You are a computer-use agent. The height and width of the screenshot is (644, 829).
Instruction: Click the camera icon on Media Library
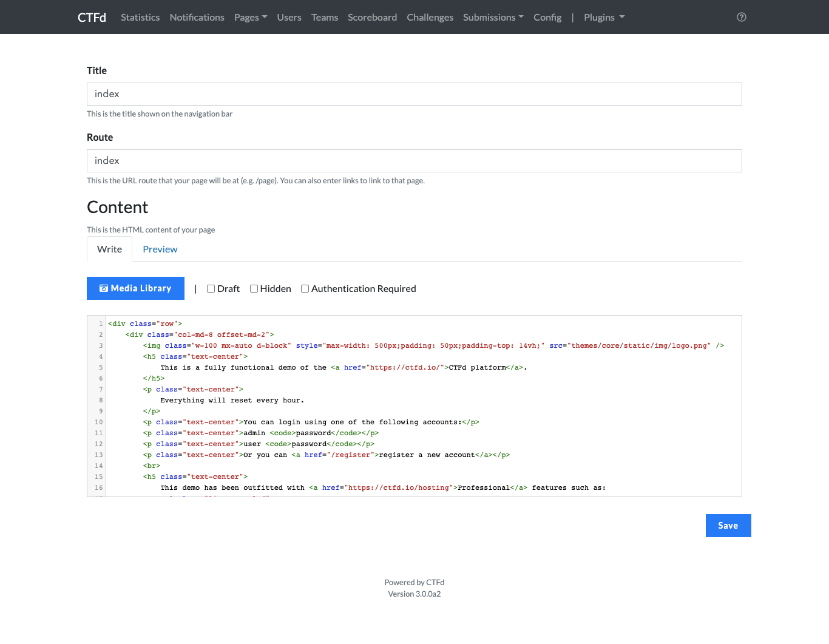tap(104, 288)
